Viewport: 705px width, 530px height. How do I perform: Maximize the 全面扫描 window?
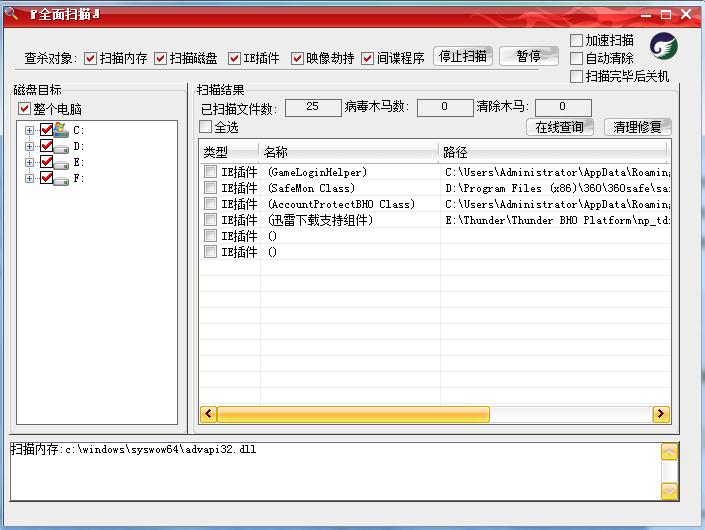point(666,15)
